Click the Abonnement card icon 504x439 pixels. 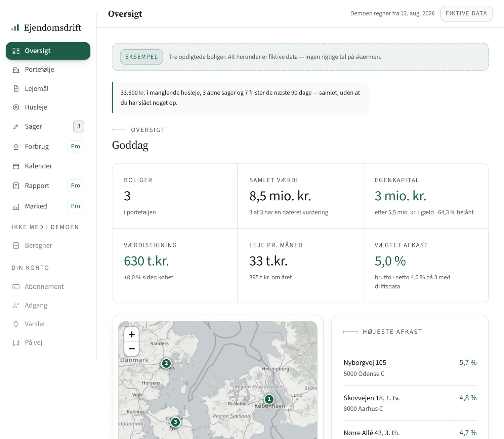tap(16, 287)
